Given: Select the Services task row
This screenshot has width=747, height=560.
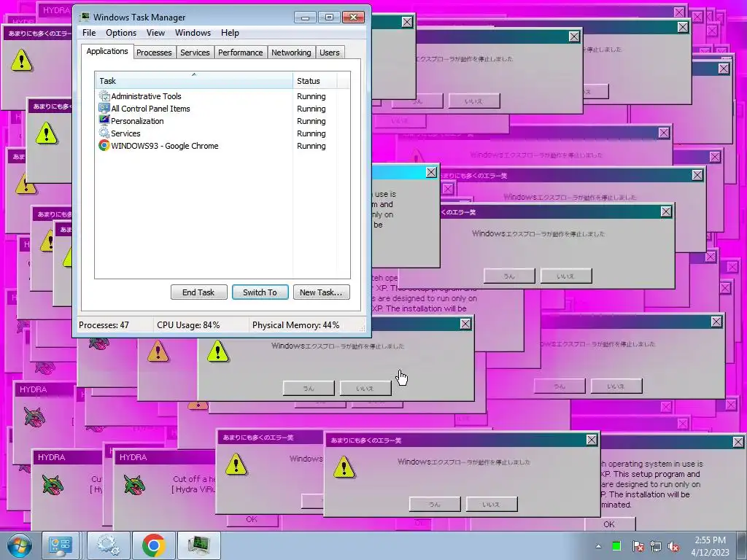Looking at the screenshot, I should (x=222, y=133).
